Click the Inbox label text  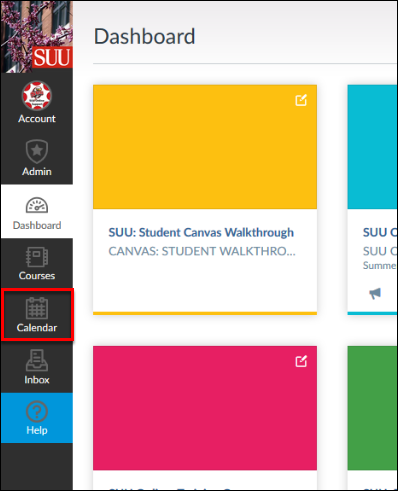point(37,380)
